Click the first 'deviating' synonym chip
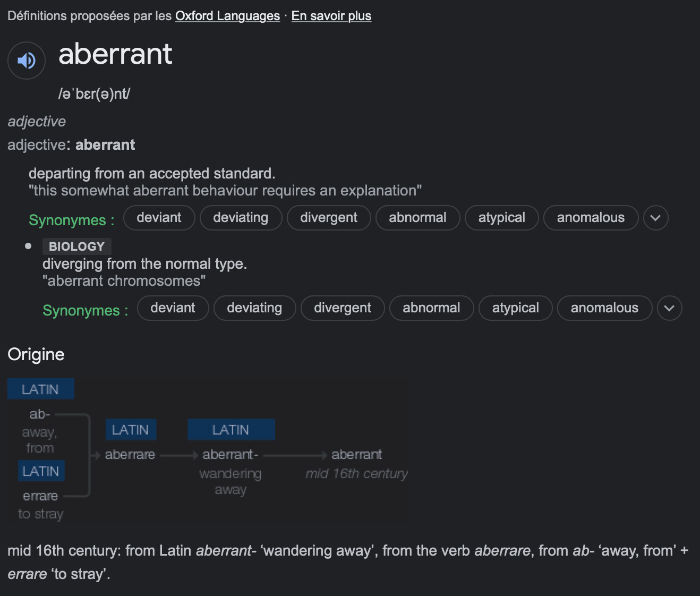 [x=241, y=218]
